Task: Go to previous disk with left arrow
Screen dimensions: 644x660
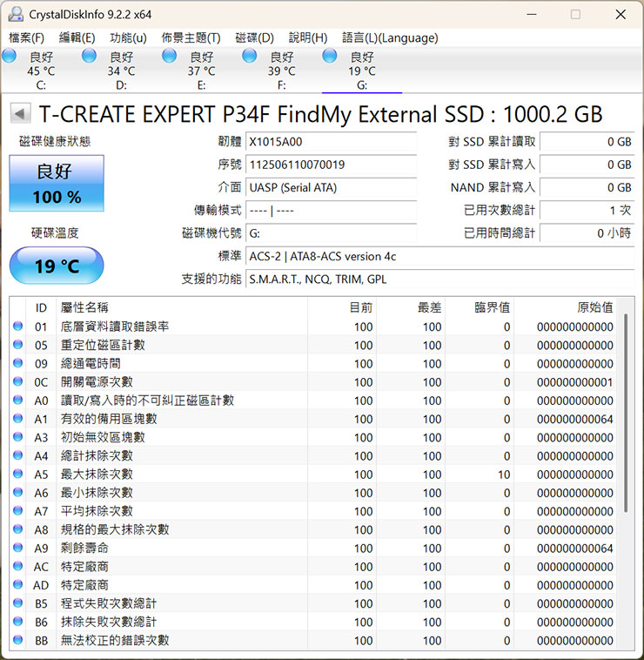Action: click(x=20, y=114)
